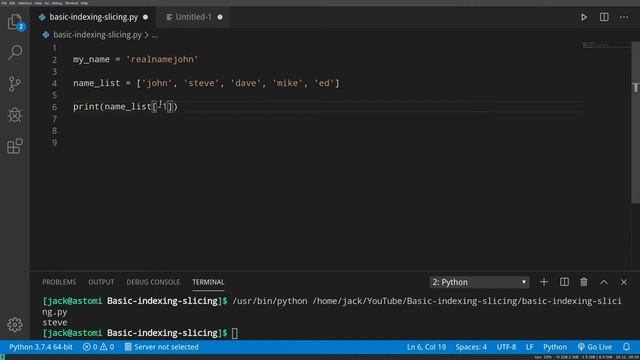The width and height of the screenshot is (640, 360).
Task: Start Go Live server from the status bar
Action: (595, 347)
